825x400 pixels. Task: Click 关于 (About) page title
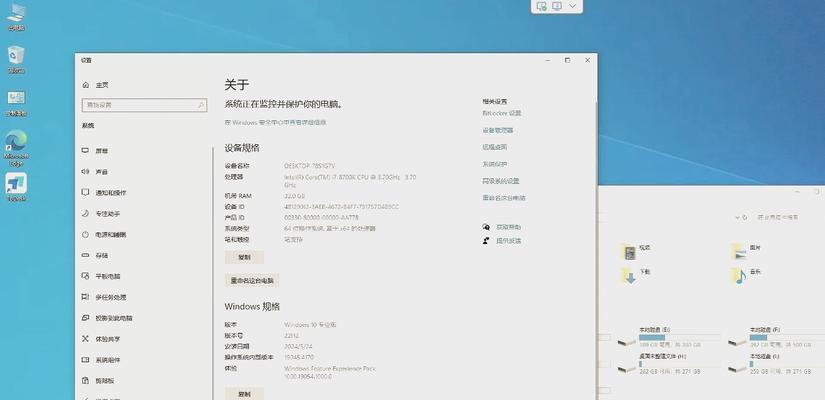click(x=237, y=84)
